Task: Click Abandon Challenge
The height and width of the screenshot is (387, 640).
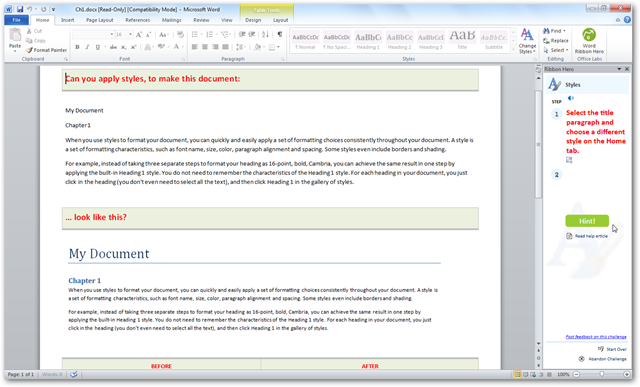Action: (x=602, y=359)
